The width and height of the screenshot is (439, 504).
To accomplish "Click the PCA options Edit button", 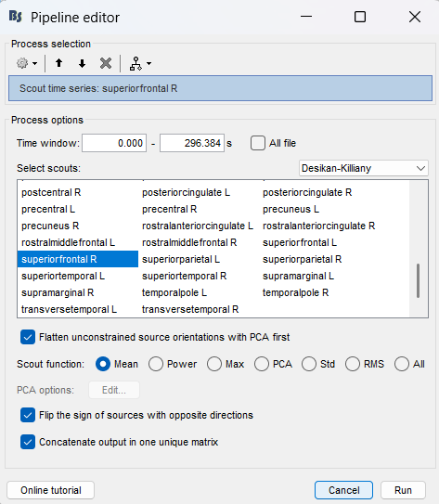I will (114, 390).
